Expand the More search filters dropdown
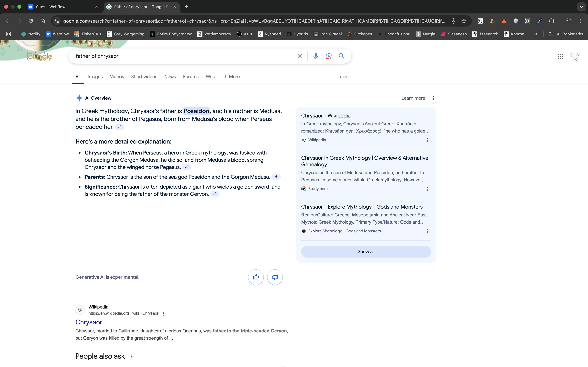 click(232, 77)
